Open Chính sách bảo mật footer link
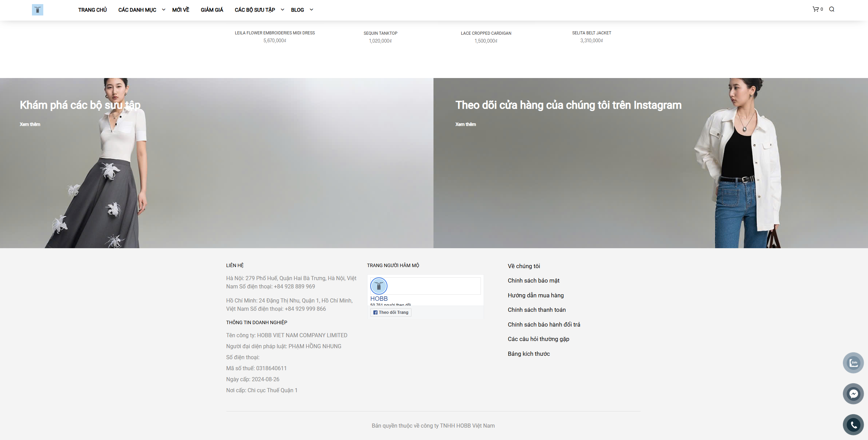The image size is (868, 440). pyautogui.click(x=533, y=280)
